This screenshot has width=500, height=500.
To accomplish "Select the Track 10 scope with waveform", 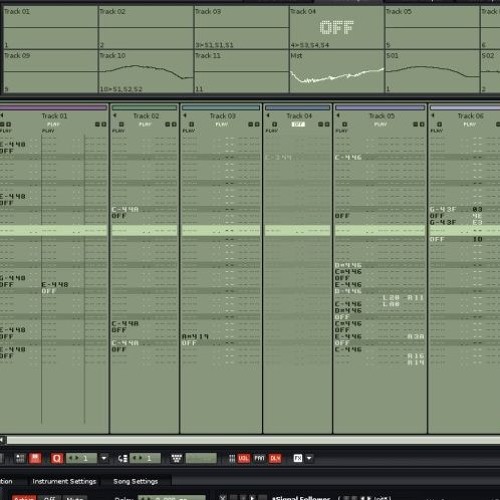I will tap(146, 71).
